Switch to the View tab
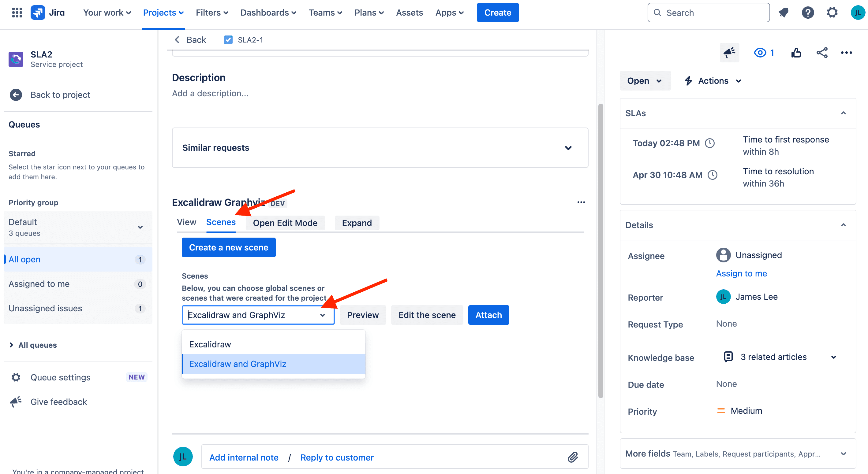The image size is (868, 474). pyautogui.click(x=186, y=222)
